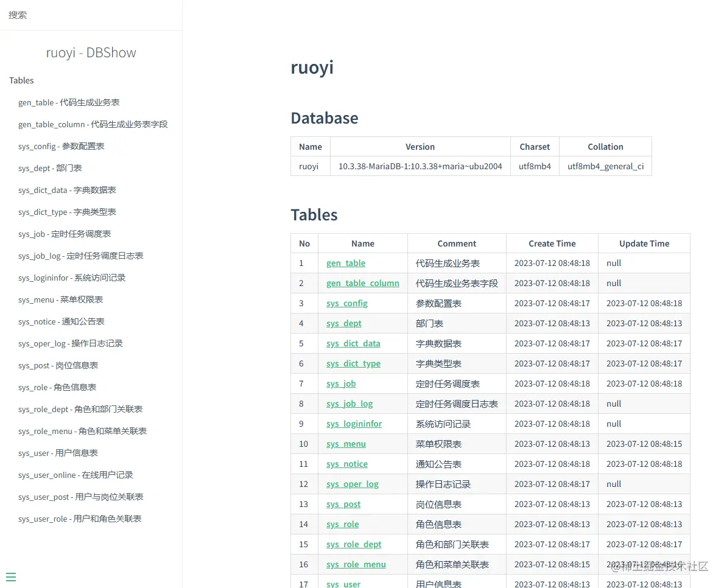Open gen_table_column sidebar entry
Image resolution: width=724 pixels, height=588 pixels.
pyautogui.click(x=93, y=125)
